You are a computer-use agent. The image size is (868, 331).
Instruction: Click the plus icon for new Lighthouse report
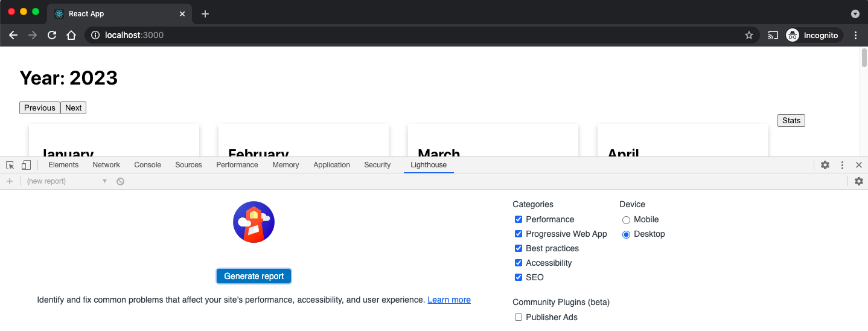pyautogui.click(x=10, y=181)
